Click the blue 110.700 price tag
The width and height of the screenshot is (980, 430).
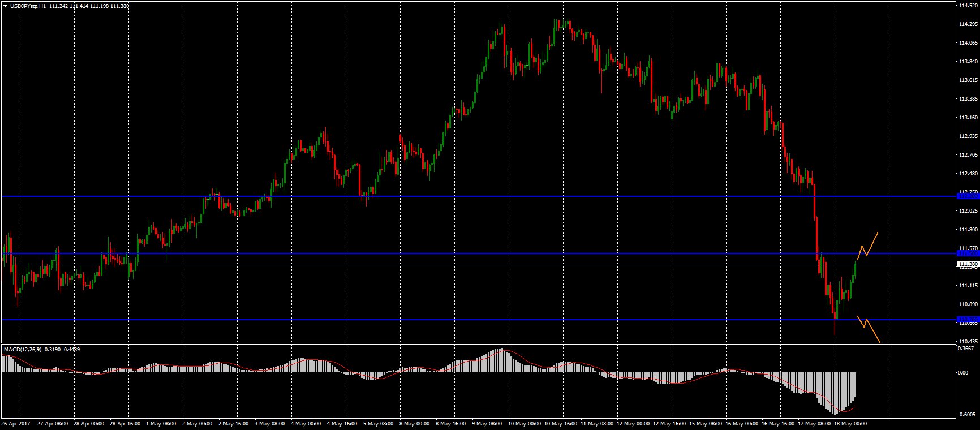(968, 320)
